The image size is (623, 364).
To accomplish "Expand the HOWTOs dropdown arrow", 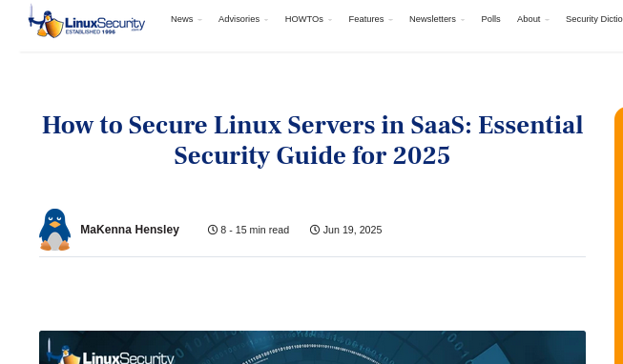I will click(x=330, y=19).
